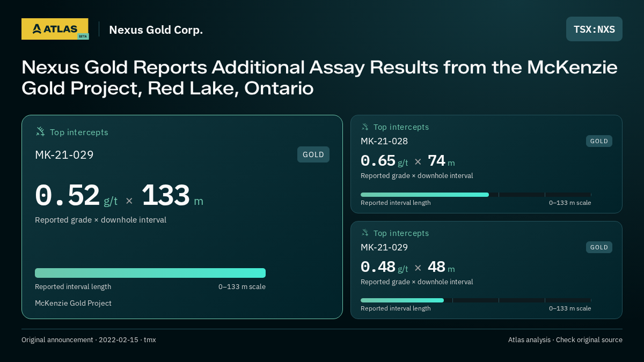Click the 0.65 g/t grade value
The height and width of the screenshot is (362, 644).
(x=384, y=161)
